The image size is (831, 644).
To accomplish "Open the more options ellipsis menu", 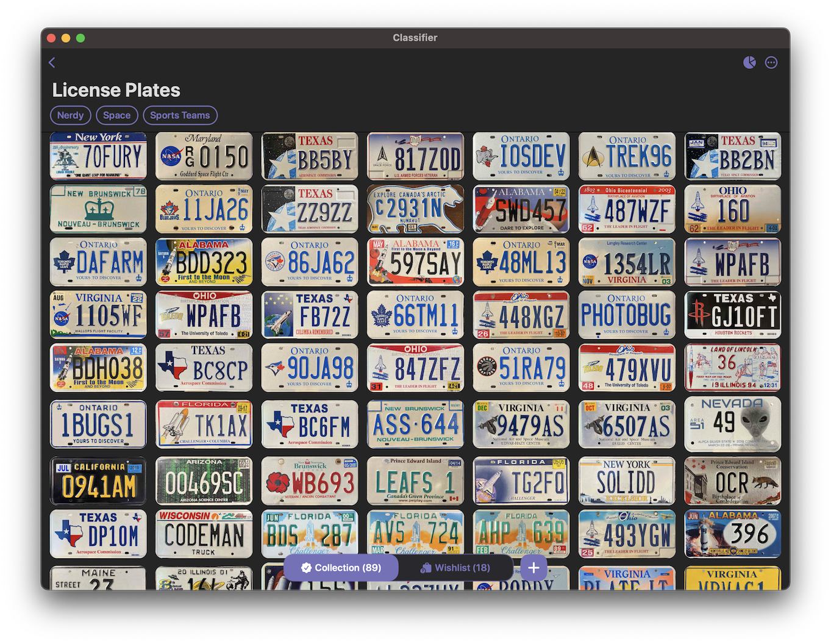I will (771, 62).
